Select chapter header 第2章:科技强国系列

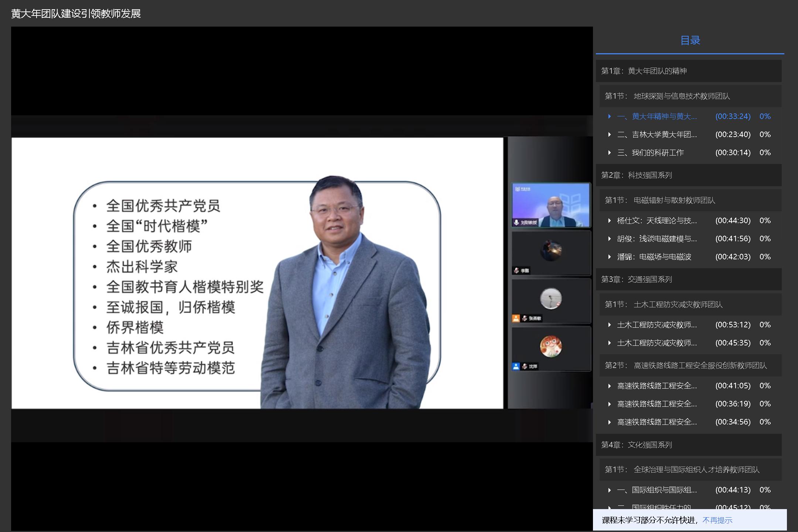[689, 175]
